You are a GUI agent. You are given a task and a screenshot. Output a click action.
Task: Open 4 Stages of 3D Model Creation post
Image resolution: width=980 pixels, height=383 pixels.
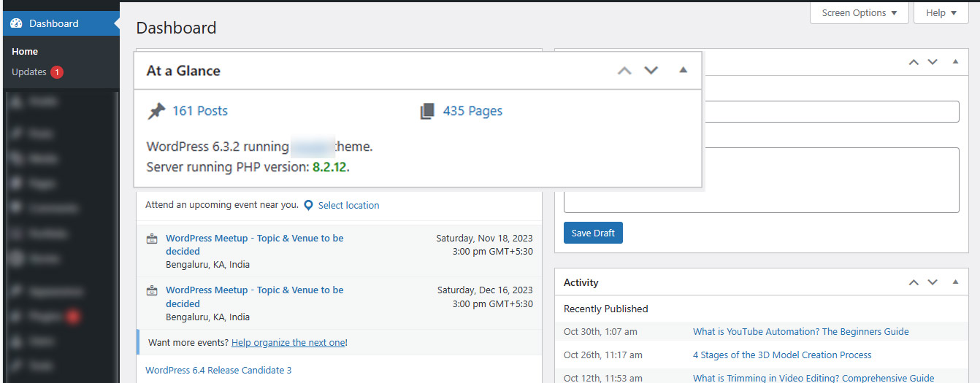782,355
